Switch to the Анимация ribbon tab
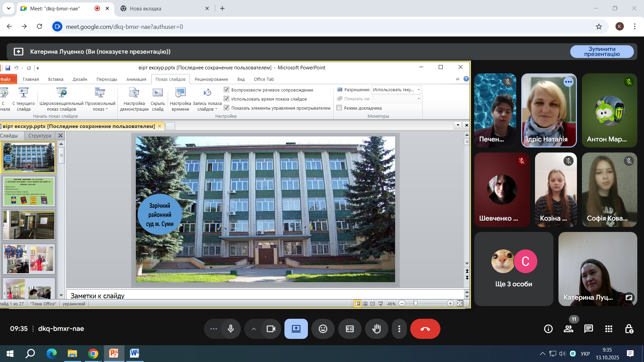The image size is (644, 362). [136, 79]
